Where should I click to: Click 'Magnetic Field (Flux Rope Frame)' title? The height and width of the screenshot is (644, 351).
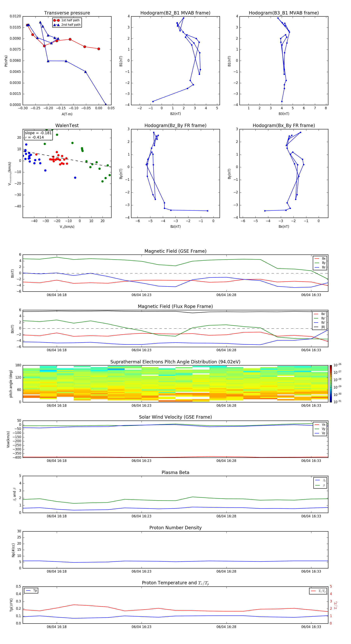175,307
